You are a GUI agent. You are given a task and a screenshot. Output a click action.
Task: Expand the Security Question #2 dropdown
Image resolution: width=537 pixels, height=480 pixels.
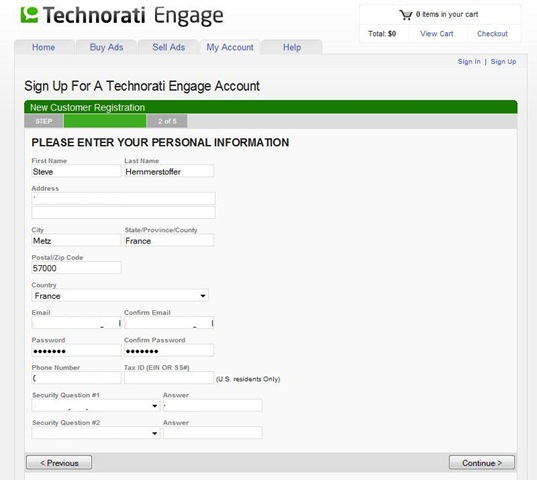point(96,433)
